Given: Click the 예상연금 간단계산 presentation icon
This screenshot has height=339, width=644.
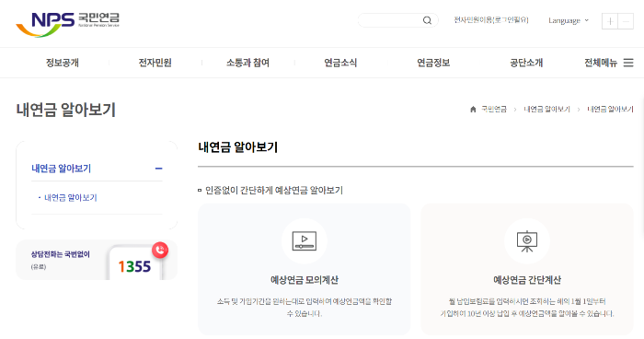Looking at the screenshot, I should tap(527, 241).
